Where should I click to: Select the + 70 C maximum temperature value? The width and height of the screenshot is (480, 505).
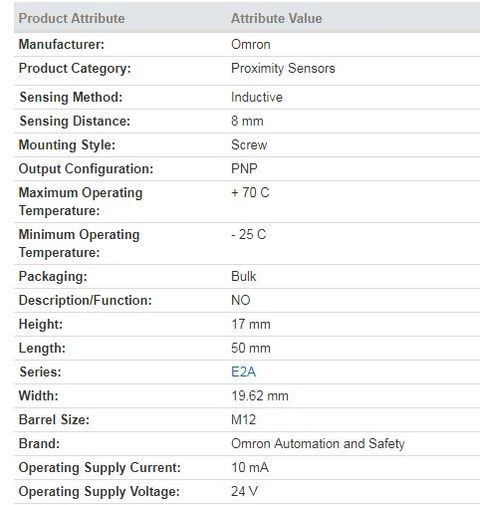point(250,192)
